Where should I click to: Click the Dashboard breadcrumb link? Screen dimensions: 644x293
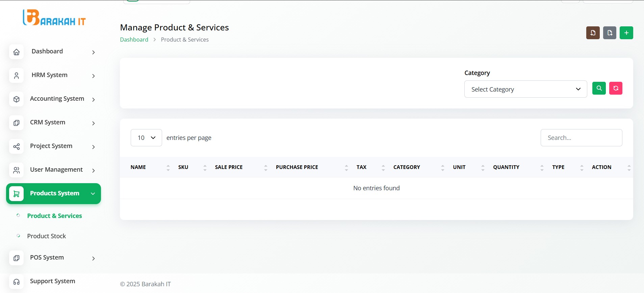[x=134, y=40]
